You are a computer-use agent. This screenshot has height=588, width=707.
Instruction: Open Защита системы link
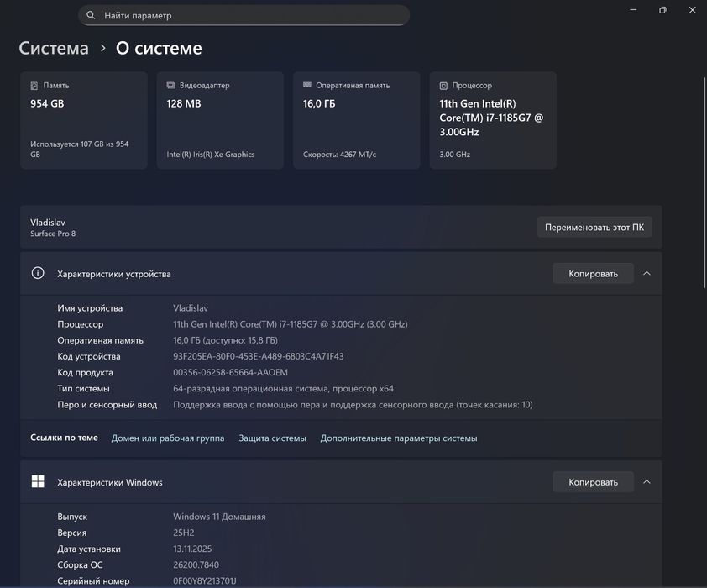tap(272, 438)
